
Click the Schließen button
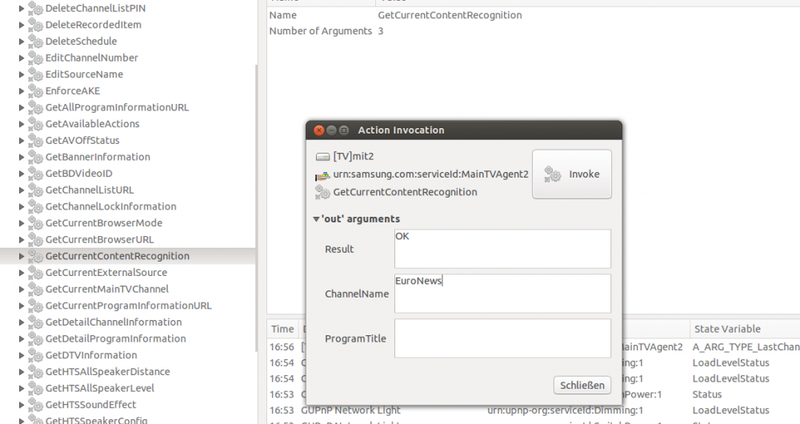pos(582,385)
